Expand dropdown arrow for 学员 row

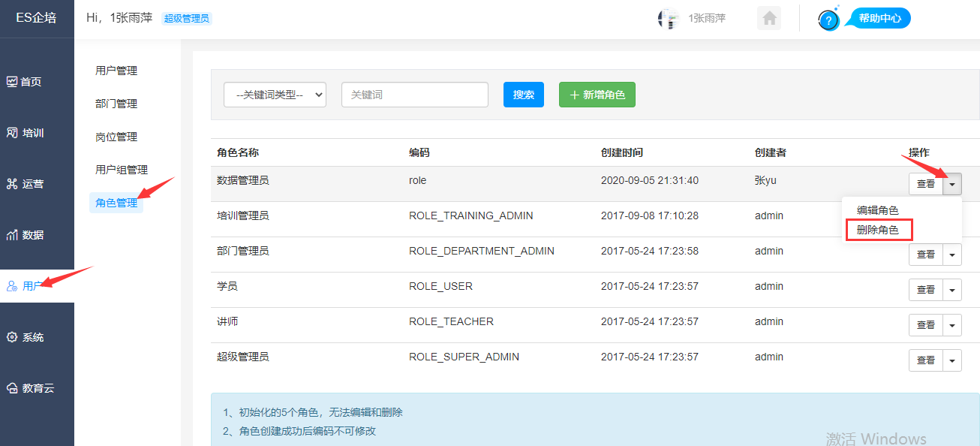(x=952, y=290)
